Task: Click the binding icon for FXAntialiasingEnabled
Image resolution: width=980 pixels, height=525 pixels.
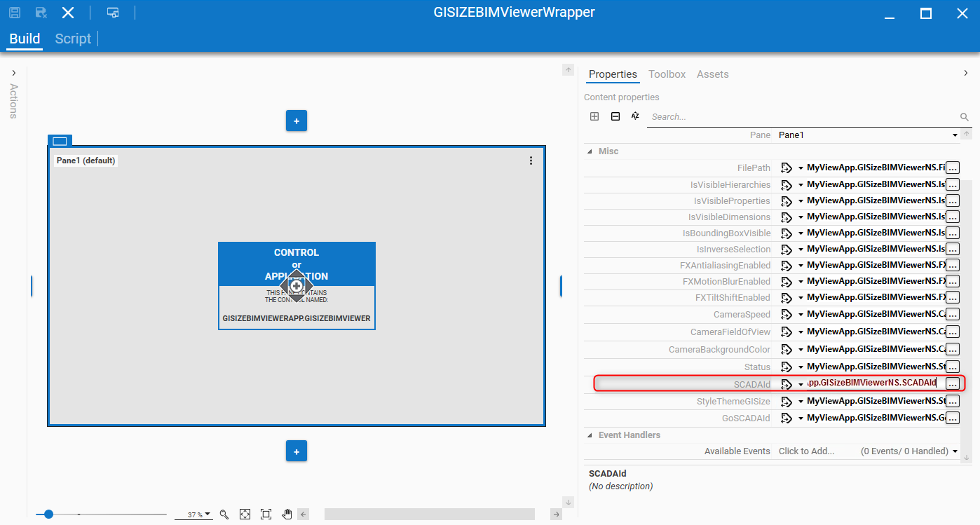Action: (x=787, y=265)
